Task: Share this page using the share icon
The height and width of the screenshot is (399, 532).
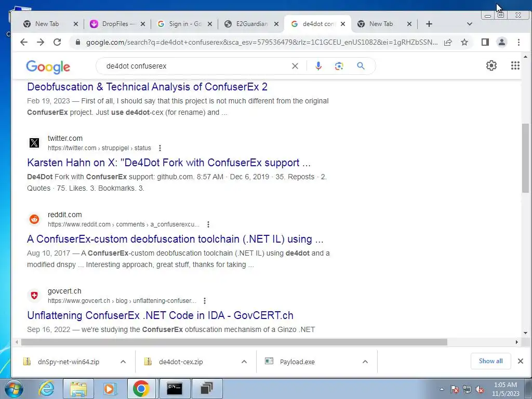Action: pyautogui.click(x=448, y=42)
